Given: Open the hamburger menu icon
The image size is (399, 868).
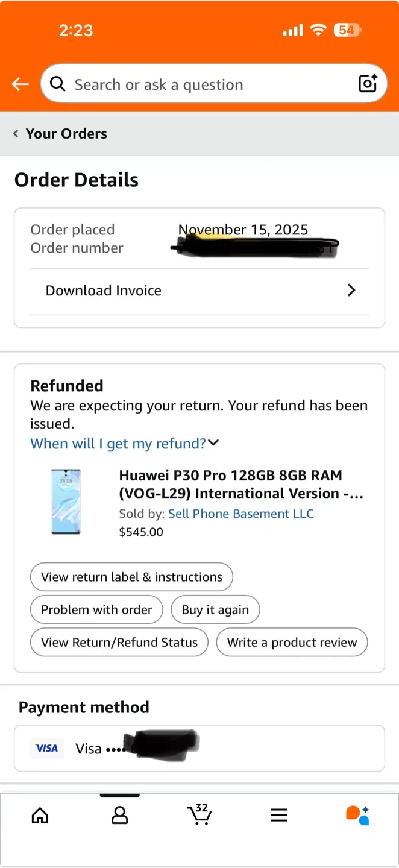Looking at the screenshot, I should click(279, 815).
